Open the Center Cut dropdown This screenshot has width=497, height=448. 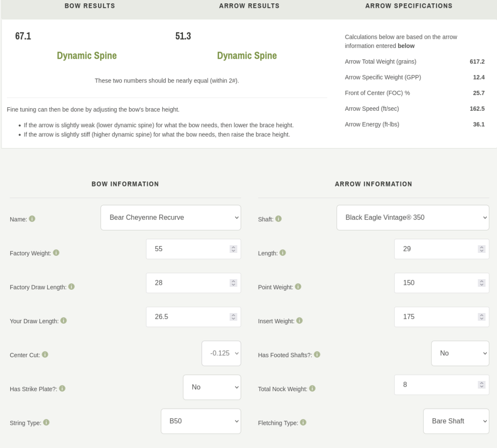pyautogui.click(x=221, y=353)
